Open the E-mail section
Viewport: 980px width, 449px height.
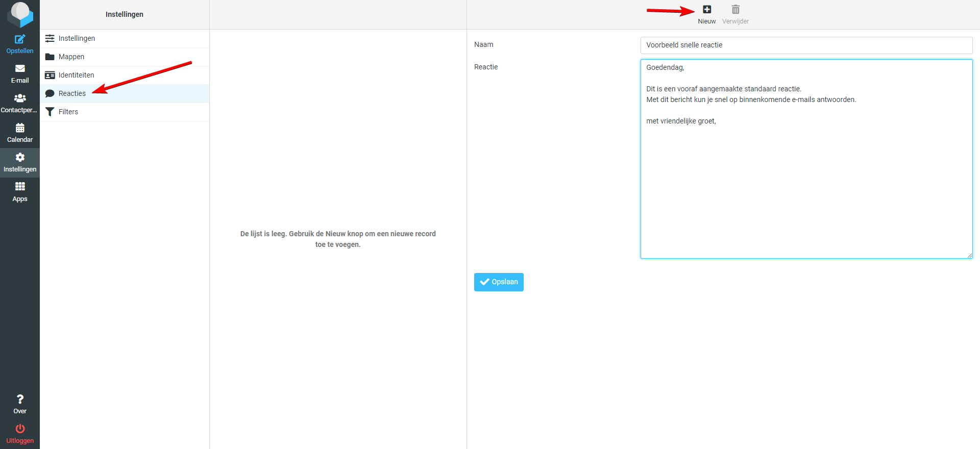[x=20, y=69]
